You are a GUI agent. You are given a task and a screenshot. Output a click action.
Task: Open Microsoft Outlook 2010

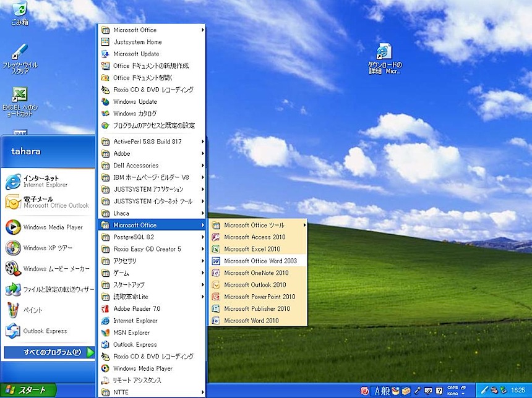(x=257, y=285)
